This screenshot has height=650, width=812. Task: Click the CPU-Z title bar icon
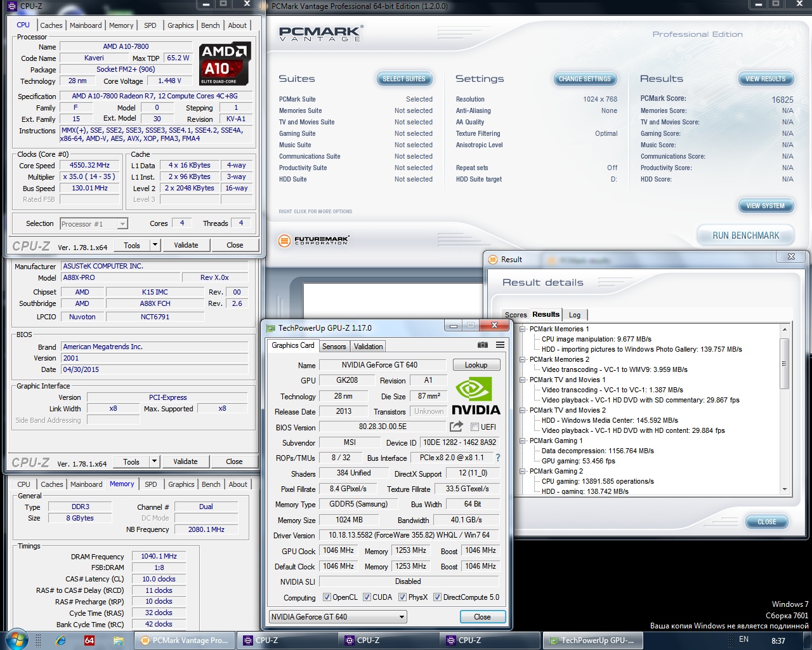pos(12,6)
